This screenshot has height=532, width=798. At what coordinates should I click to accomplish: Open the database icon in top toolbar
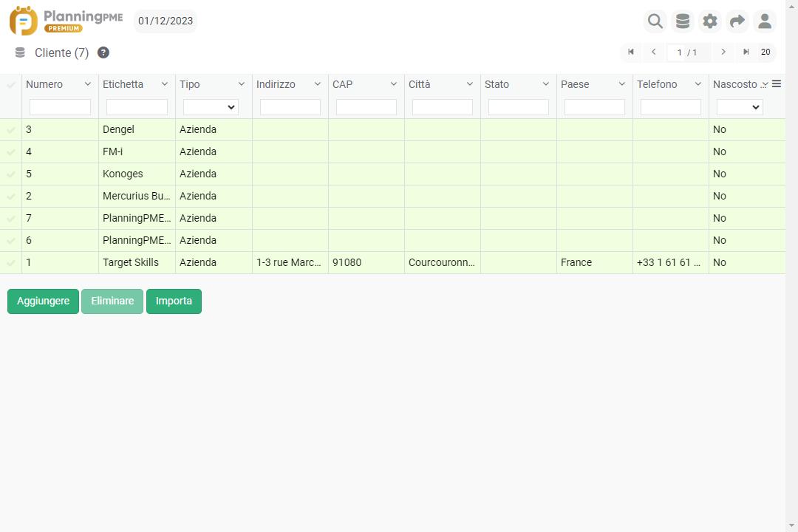pyautogui.click(x=683, y=21)
